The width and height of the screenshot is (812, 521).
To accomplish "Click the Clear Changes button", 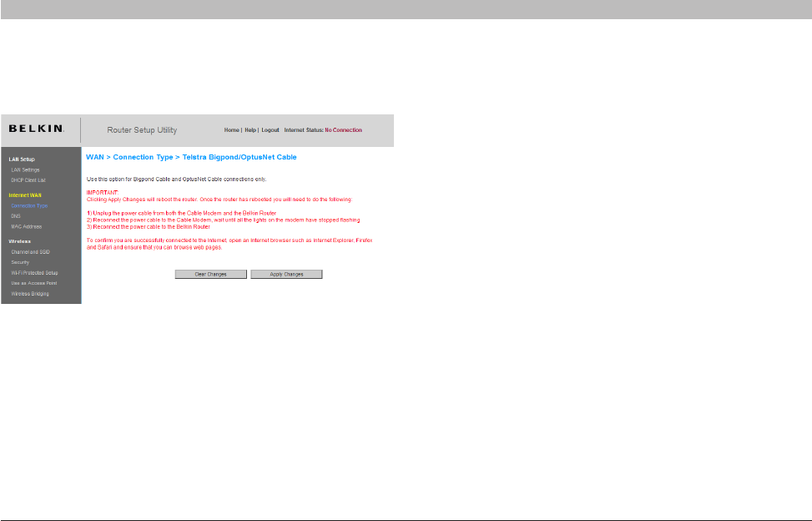I will coord(211,274).
